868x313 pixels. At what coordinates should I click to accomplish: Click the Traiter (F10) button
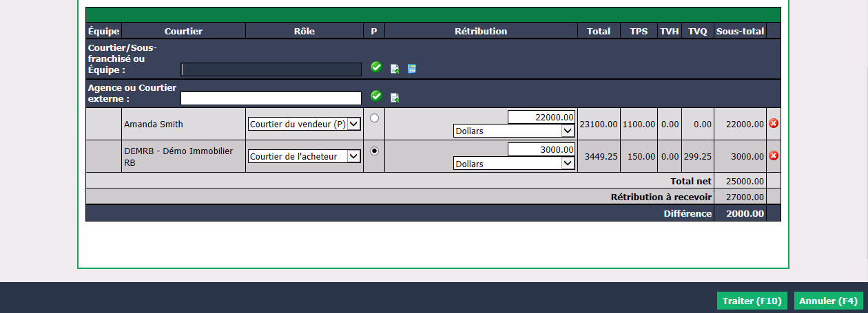point(752,301)
